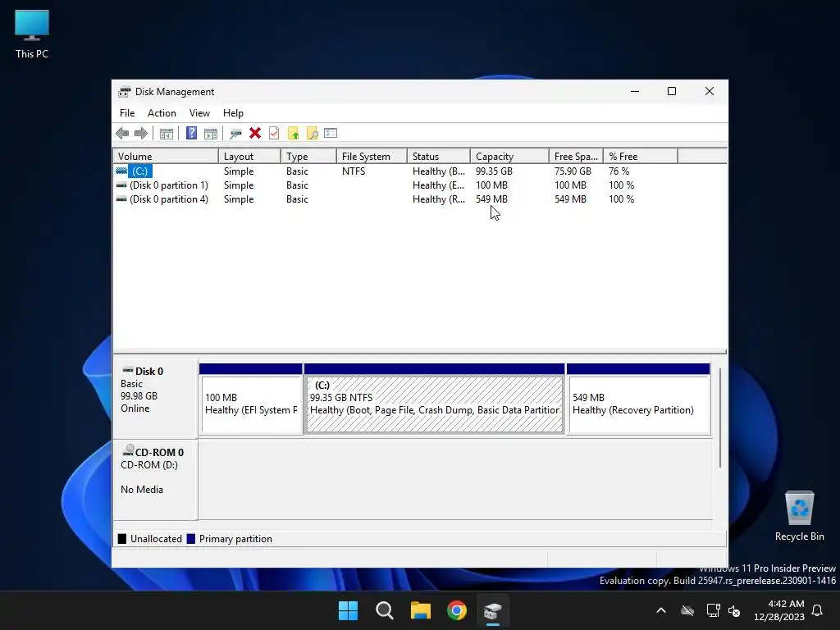The height and width of the screenshot is (630, 840).
Task: Open the Help menu
Action: 233,113
